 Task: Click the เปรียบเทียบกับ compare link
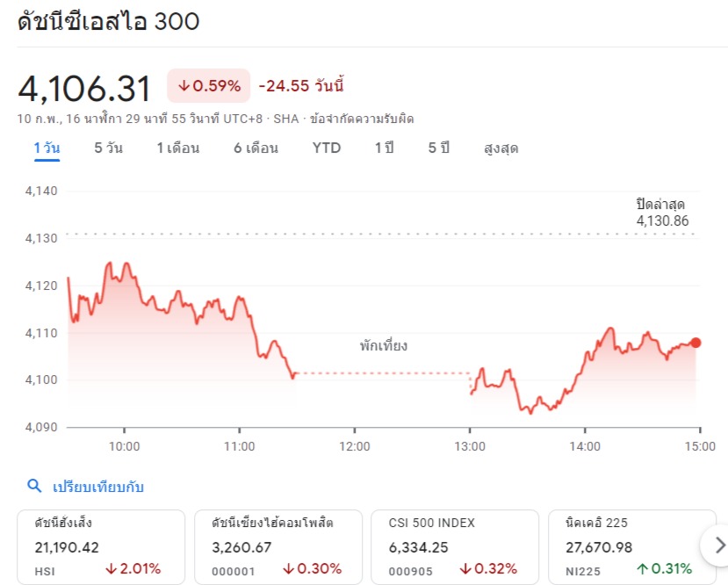(97, 486)
